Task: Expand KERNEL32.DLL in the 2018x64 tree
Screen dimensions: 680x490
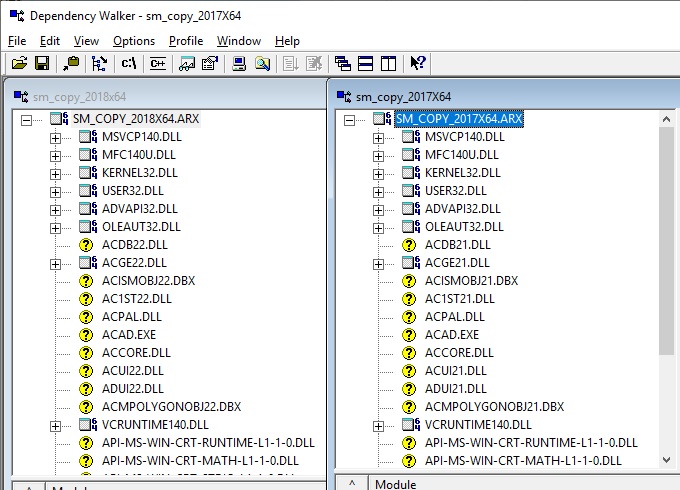Action: pos(56,174)
